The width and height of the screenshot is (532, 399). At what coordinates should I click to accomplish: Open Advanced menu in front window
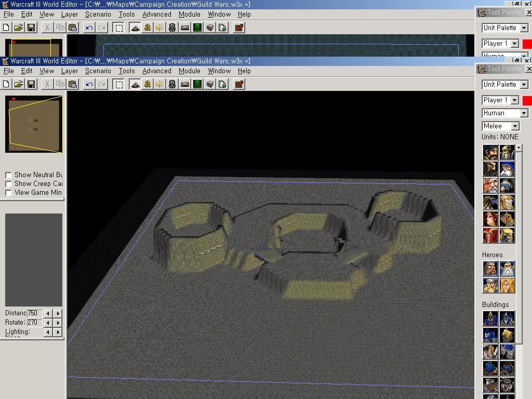pos(157,71)
